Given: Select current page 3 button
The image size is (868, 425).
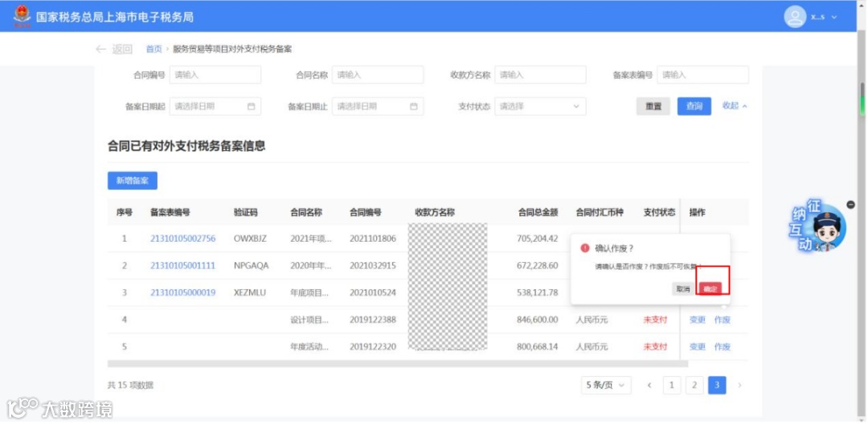Looking at the screenshot, I should (x=717, y=385).
